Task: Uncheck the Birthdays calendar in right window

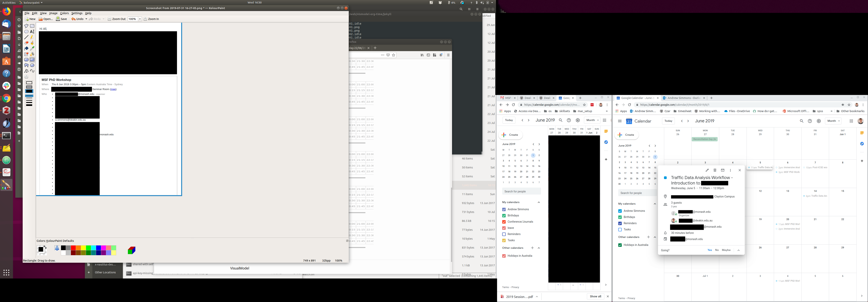Action: 620,217
